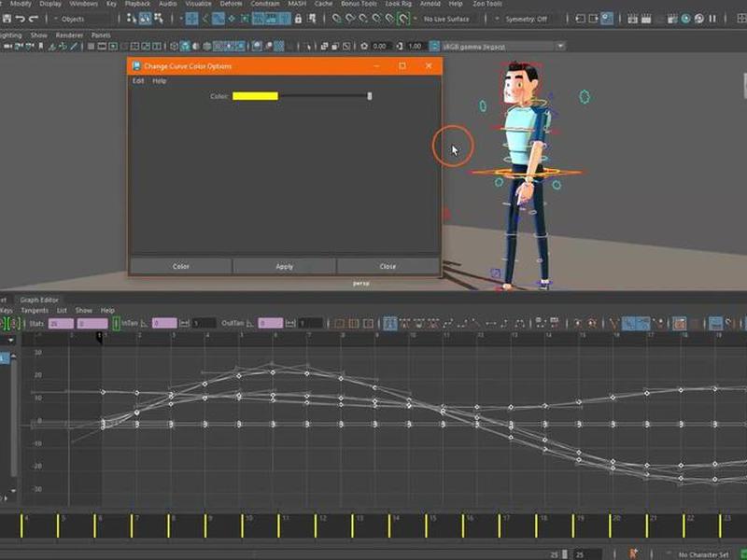Click the make live magnet icon
Viewport: 747px width, 560px height.
[x=403, y=19]
